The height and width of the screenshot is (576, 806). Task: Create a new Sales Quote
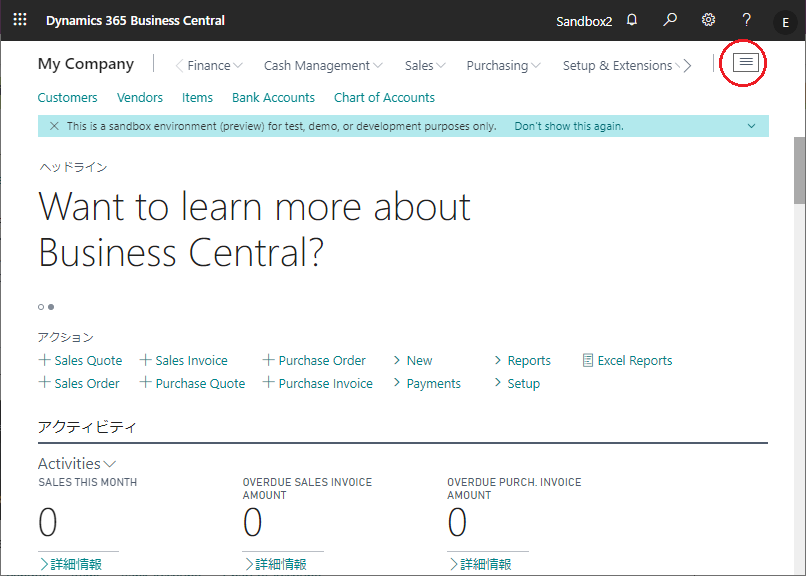(81, 360)
